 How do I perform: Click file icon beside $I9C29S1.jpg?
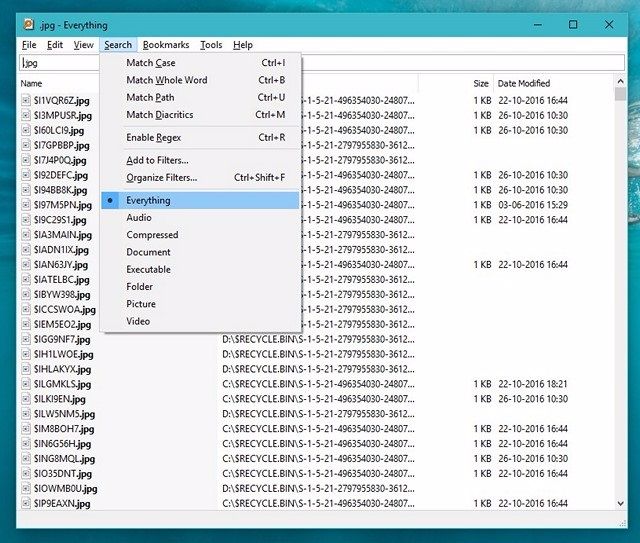pyautogui.click(x=26, y=220)
